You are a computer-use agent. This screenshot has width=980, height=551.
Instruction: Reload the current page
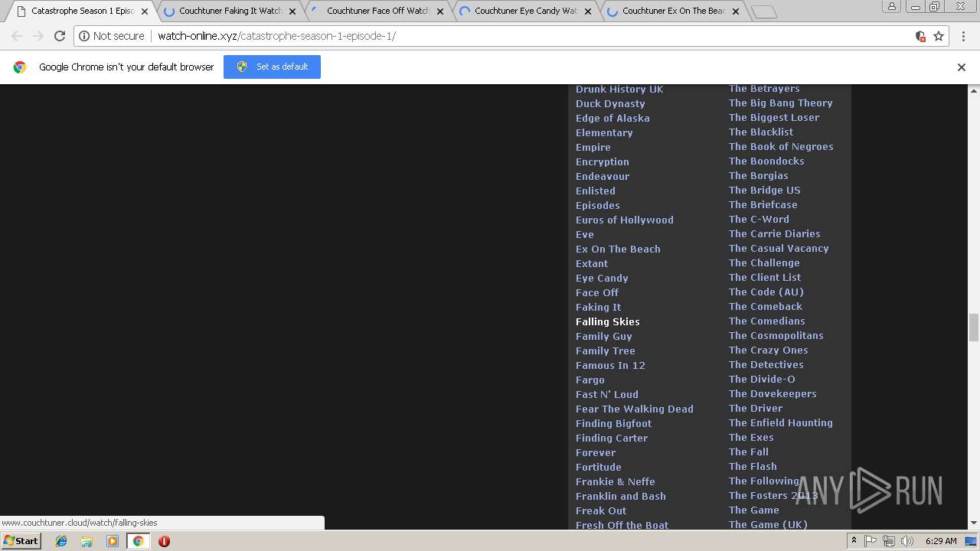pyautogui.click(x=60, y=36)
